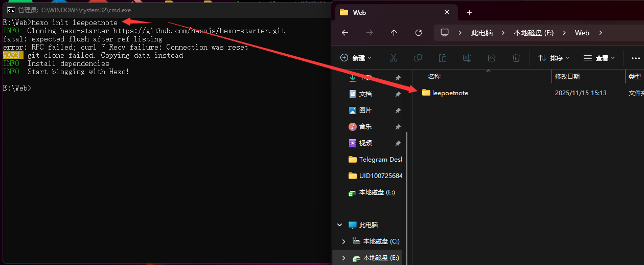This screenshot has width=644, height=265.
Task: Click the Cut scissors icon
Action: [393, 58]
